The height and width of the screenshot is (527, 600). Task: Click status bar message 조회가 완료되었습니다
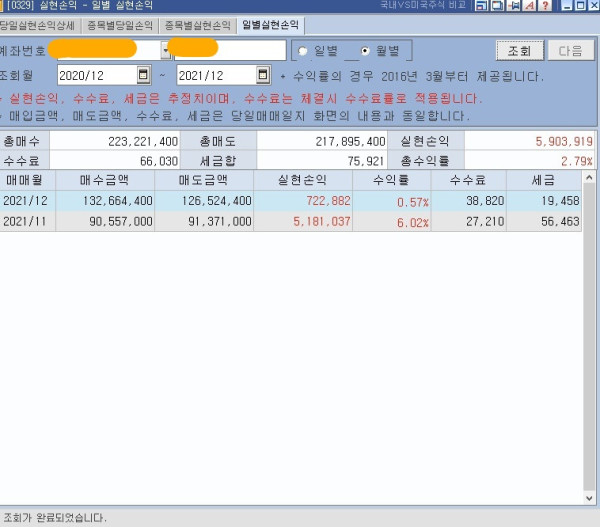coord(55,517)
